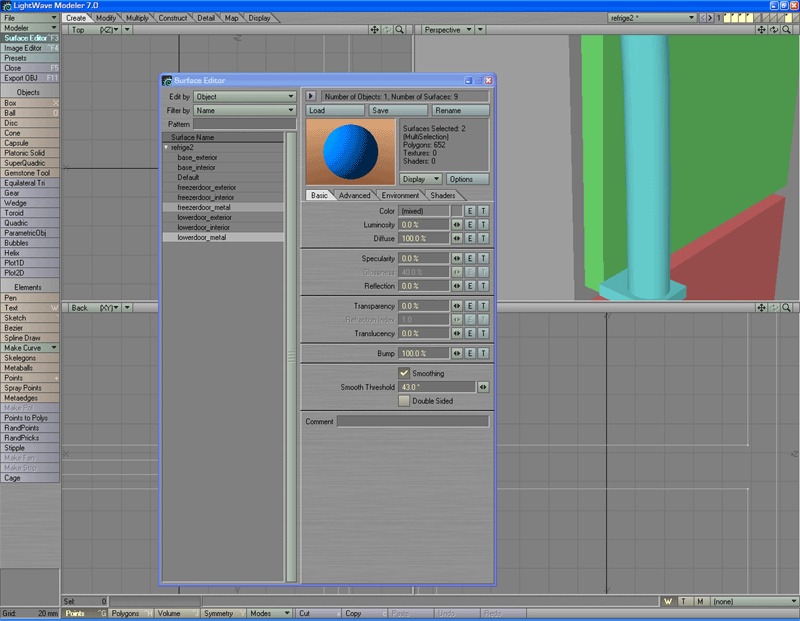This screenshot has height=621, width=800.
Task: Expand the Make Curve dropdown
Action: (x=30, y=348)
